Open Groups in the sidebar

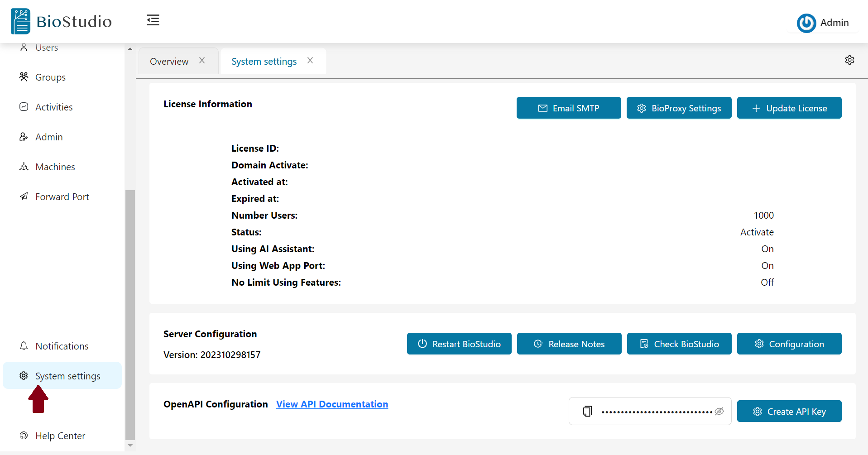pos(62,77)
